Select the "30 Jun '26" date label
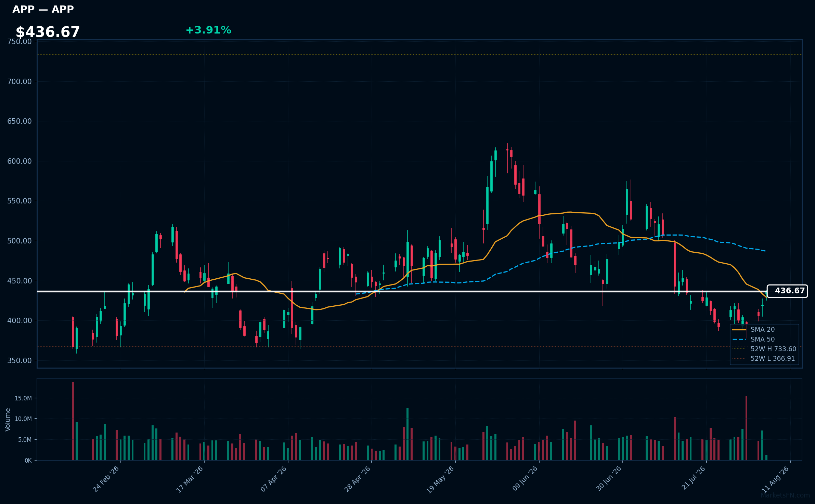The image size is (815, 504). 609,479
